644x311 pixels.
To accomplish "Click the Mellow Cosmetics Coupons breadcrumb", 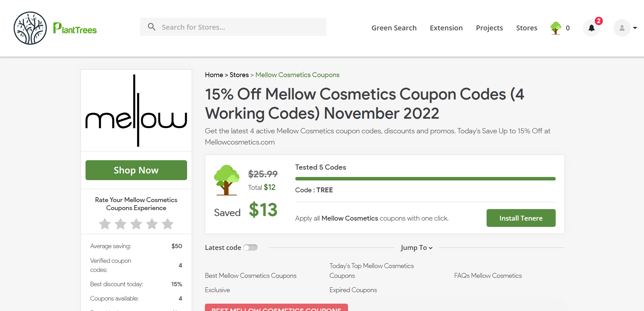I will click(x=297, y=75).
